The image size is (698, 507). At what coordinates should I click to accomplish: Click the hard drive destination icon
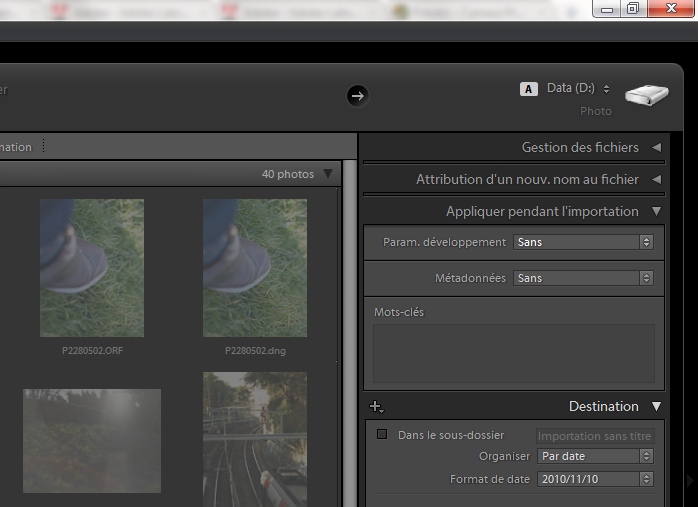tap(646, 96)
